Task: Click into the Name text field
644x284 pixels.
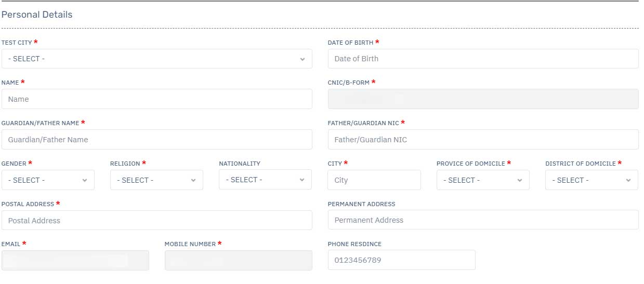Action: point(157,99)
